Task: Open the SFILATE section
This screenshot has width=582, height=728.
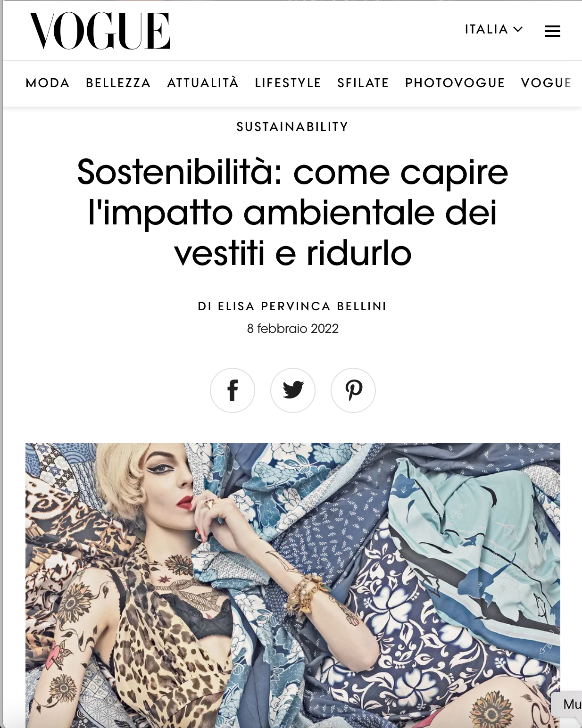Action: (x=363, y=83)
